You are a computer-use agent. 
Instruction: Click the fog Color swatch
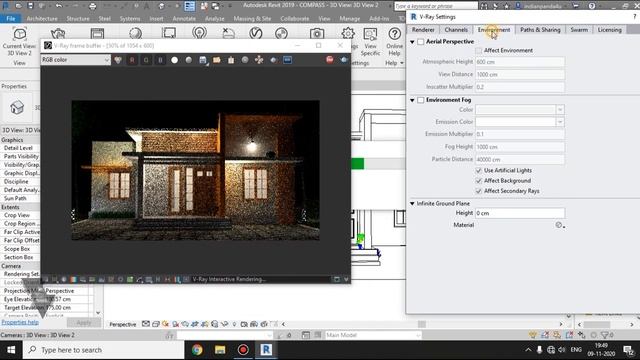tap(516, 110)
